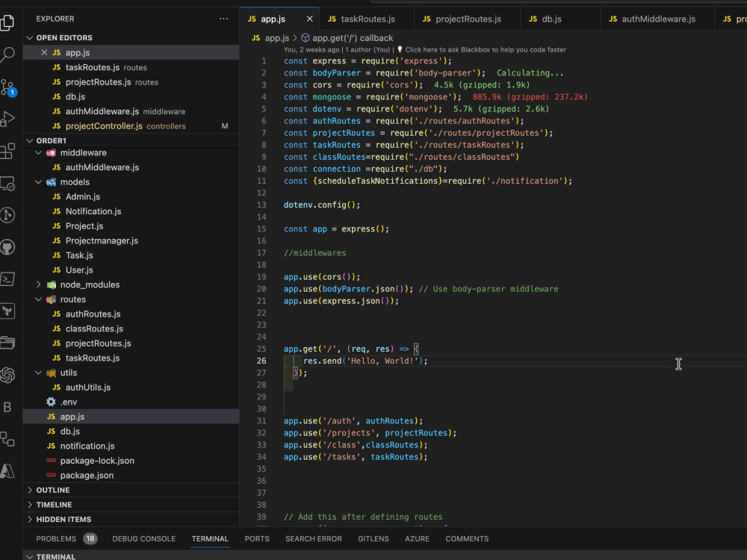Viewport: 747px width, 560px height.
Task: Open the Debug Console panel tab
Action: (x=144, y=538)
